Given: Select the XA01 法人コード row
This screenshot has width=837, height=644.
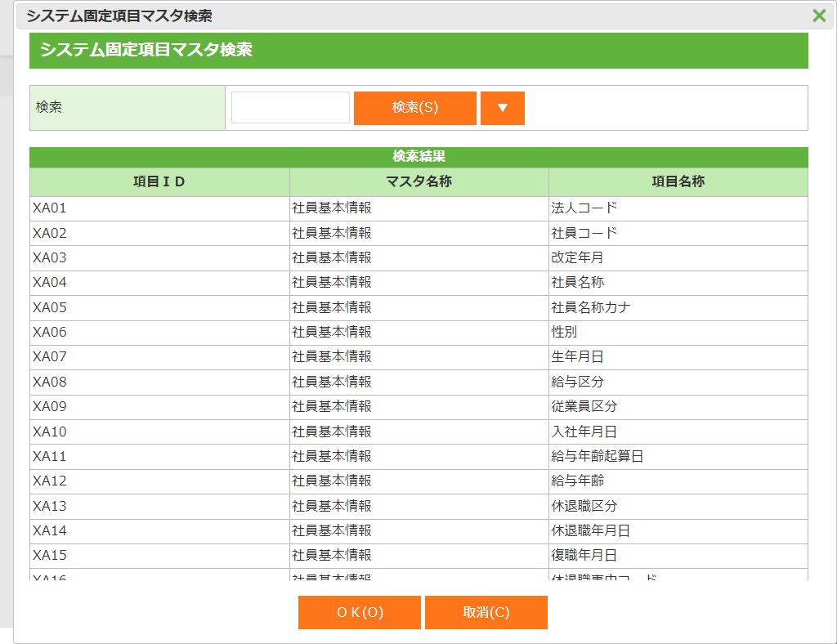Looking at the screenshot, I should coord(418,208).
